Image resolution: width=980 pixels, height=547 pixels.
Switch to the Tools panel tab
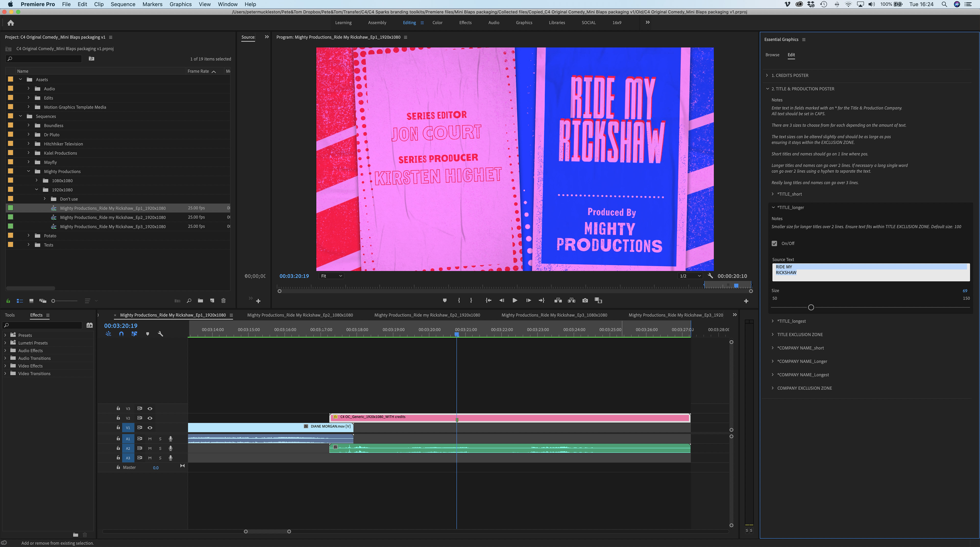pos(10,315)
